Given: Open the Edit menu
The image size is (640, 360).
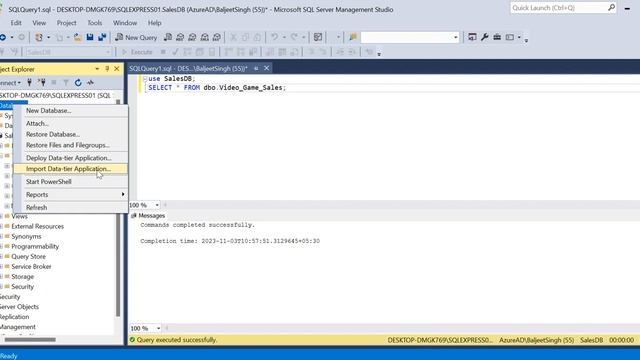Looking at the screenshot, I should click(x=16, y=23).
